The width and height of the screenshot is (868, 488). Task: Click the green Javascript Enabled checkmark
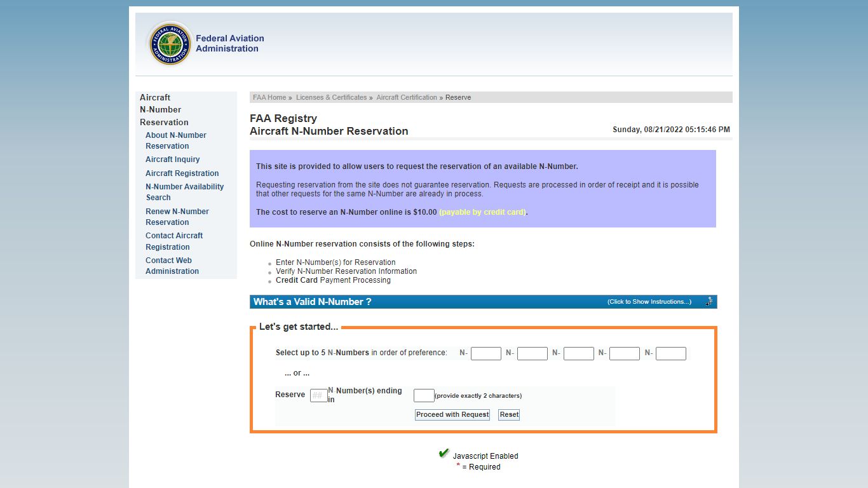point(444,454)
